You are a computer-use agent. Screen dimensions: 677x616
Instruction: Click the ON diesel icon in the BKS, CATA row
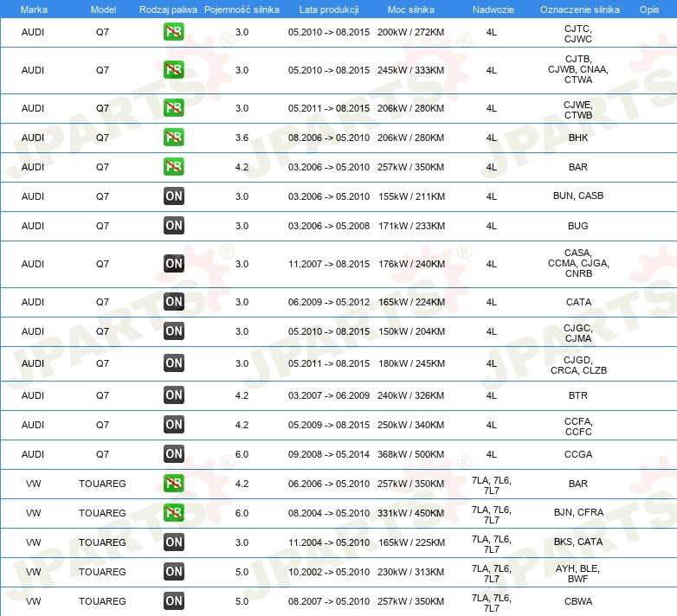click(173, 542)
